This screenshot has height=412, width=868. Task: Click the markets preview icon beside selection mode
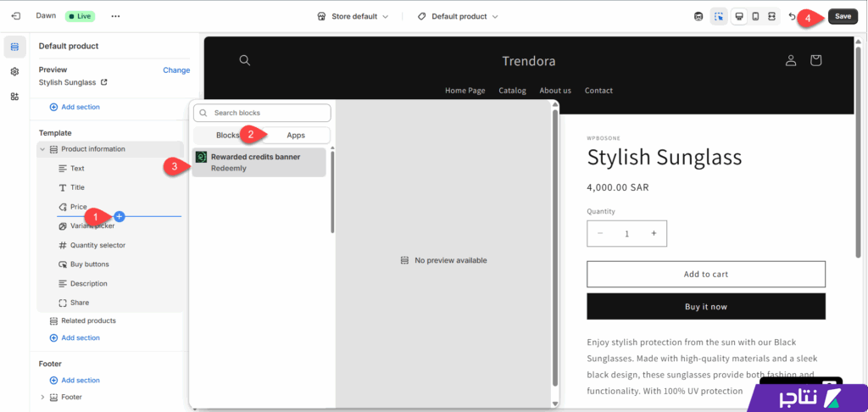click(698, 17)
